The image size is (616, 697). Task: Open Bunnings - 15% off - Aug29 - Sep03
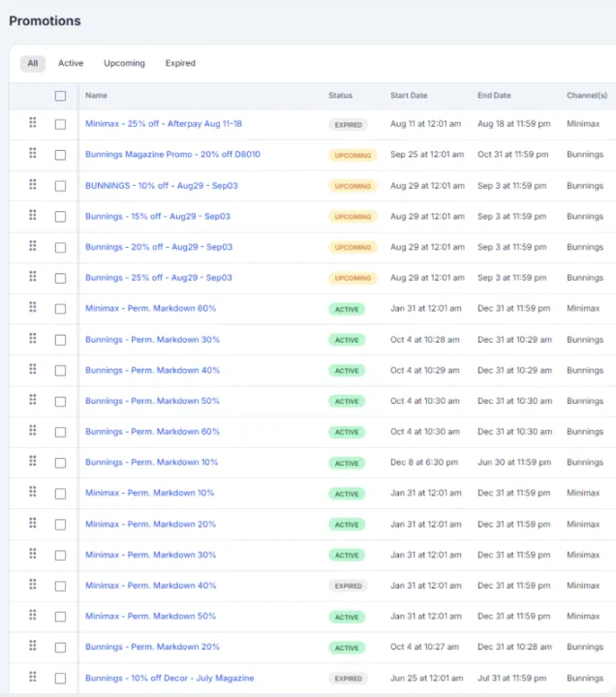[158, 216]
